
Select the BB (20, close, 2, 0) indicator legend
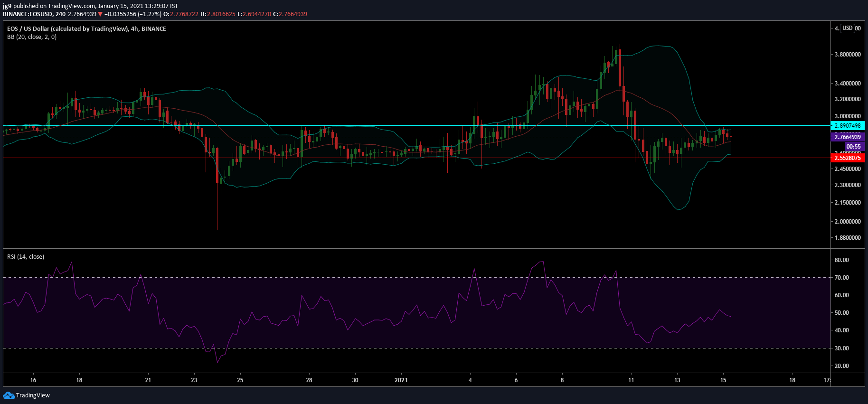tap(32, 37)
